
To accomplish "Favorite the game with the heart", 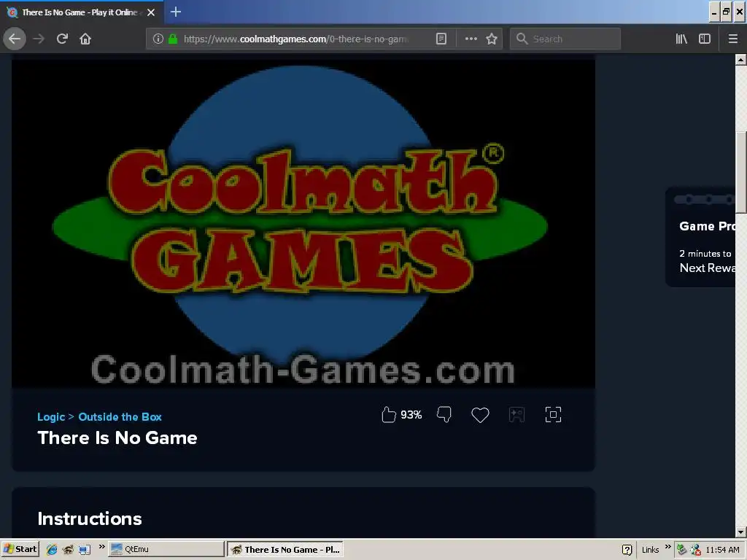I will click(480, 415).
